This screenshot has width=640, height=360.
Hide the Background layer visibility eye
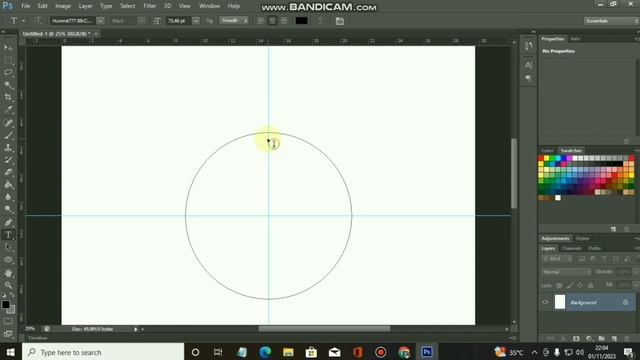pos(546,302)
